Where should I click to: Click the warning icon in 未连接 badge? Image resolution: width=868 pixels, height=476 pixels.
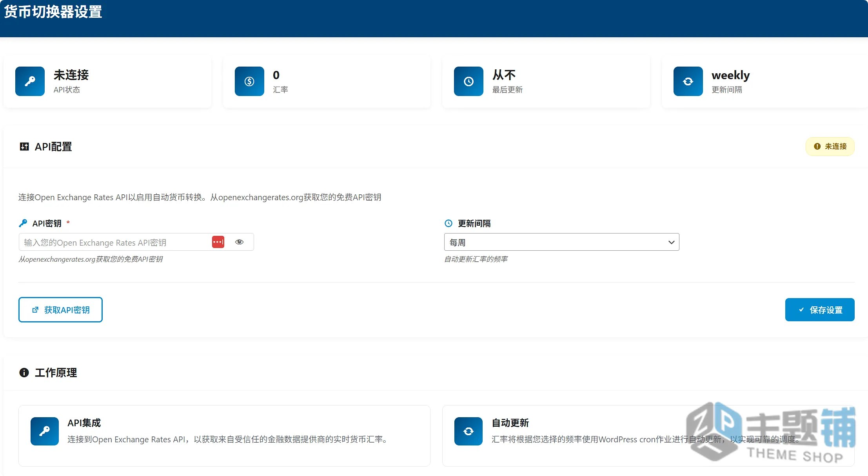point(817,146)
